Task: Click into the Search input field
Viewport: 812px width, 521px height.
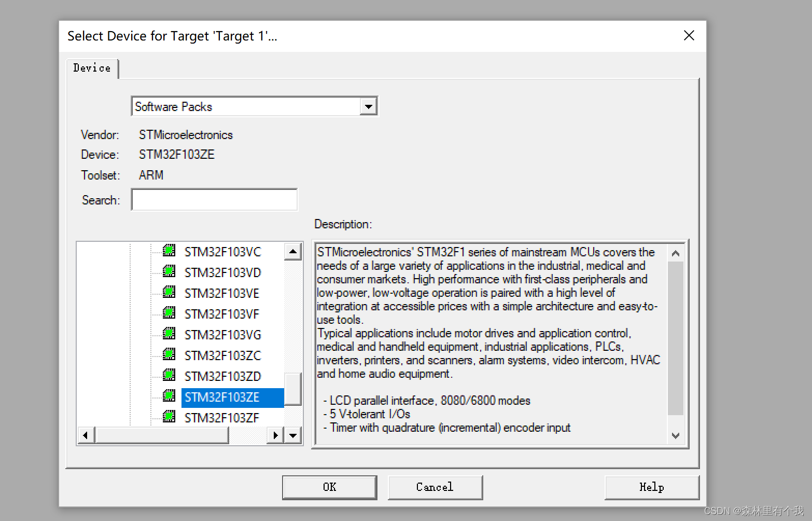Action: coord(215,200)
